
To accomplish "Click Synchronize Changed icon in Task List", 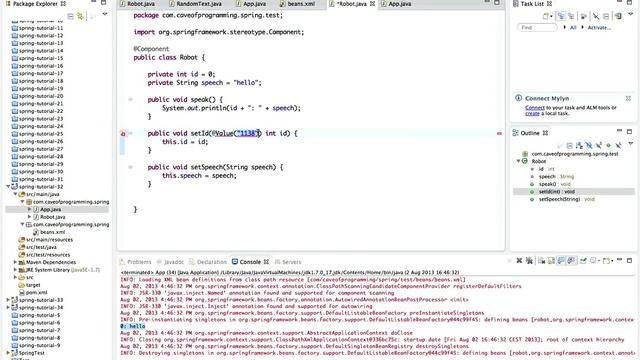I will (618, 16).
